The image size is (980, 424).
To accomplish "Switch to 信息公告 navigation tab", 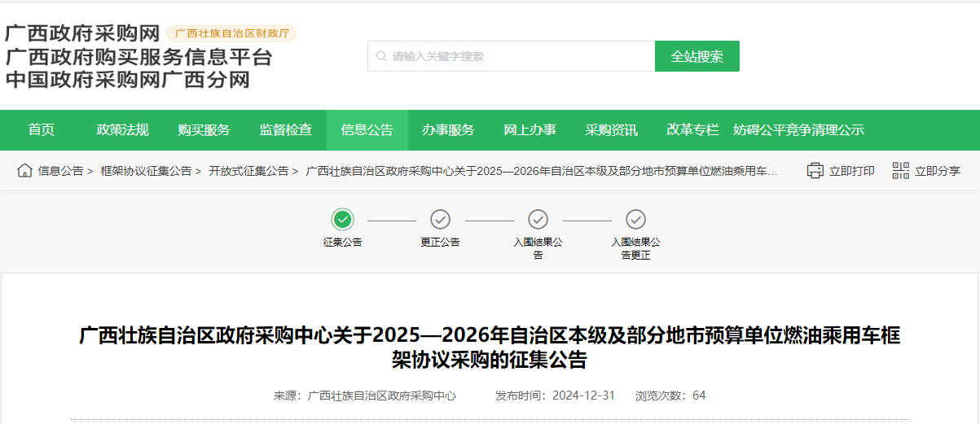I will [367, 130].
